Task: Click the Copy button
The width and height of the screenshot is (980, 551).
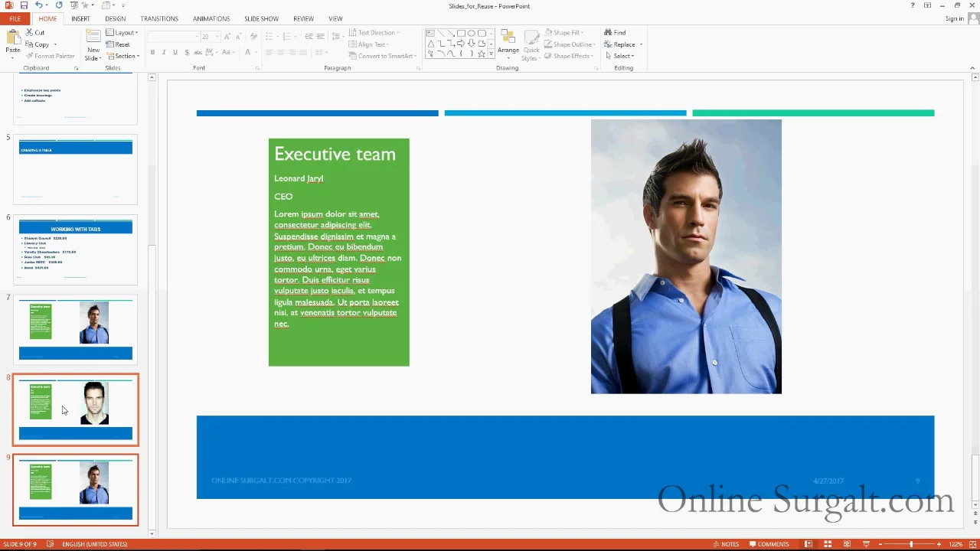Action: point(38,44)
